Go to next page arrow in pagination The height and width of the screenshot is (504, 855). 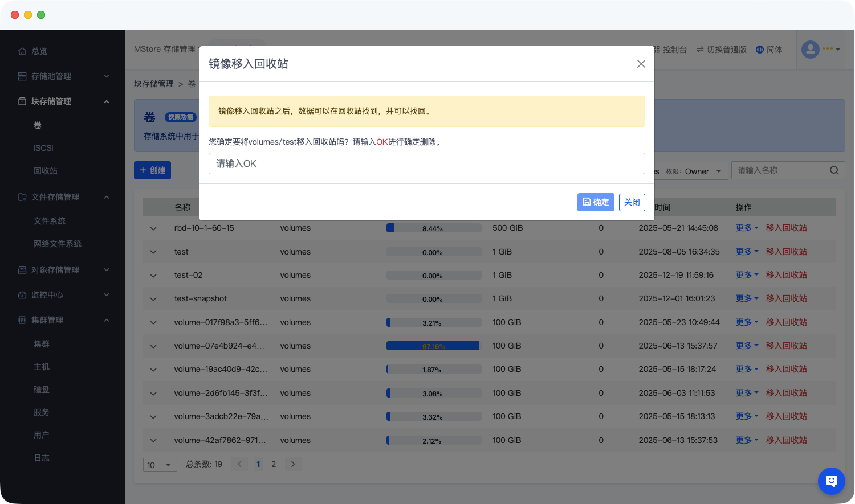pos(293,464)
